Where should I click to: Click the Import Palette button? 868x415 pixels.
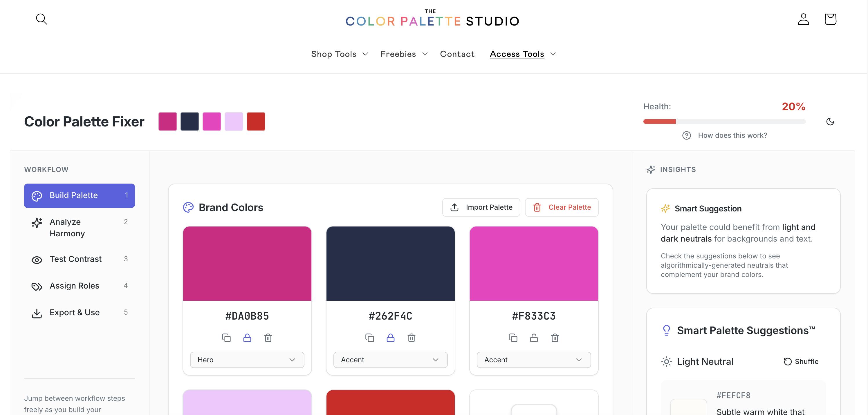coord(481,207)
